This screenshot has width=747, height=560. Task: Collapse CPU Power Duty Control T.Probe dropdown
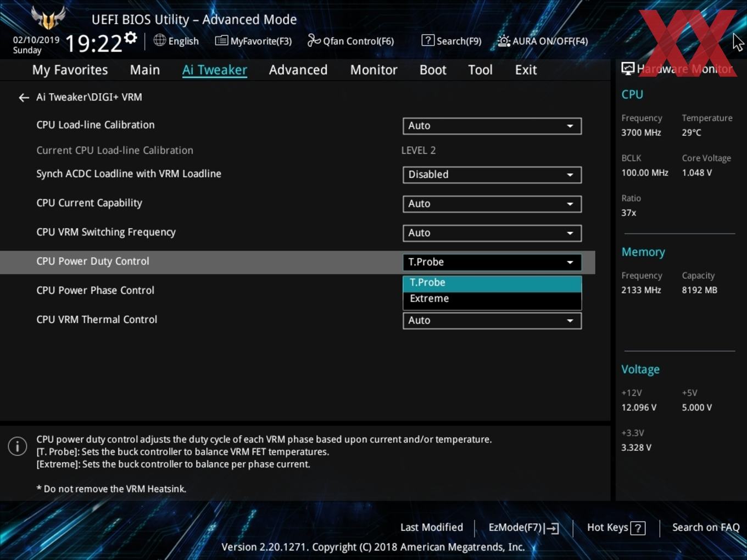(492, 262)
